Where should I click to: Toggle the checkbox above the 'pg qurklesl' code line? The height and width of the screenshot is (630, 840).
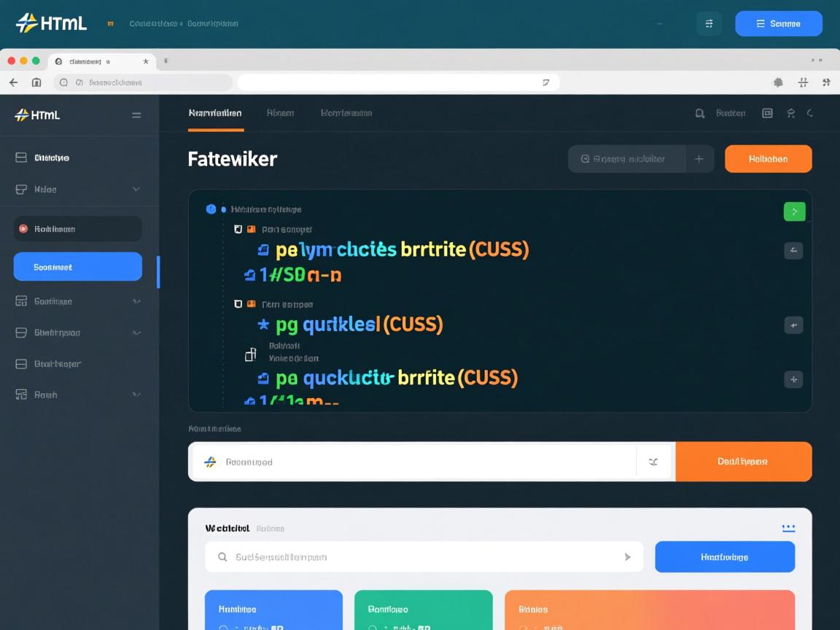coord(238,304)
